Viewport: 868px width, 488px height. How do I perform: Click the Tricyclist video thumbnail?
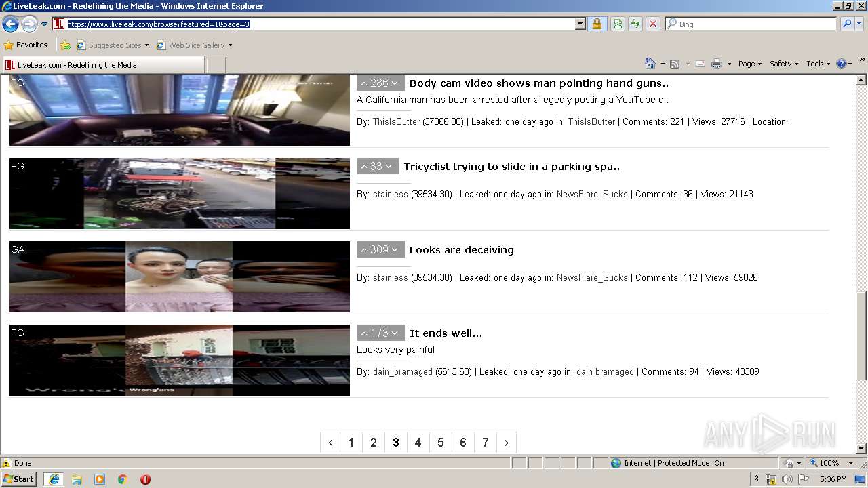180,193
